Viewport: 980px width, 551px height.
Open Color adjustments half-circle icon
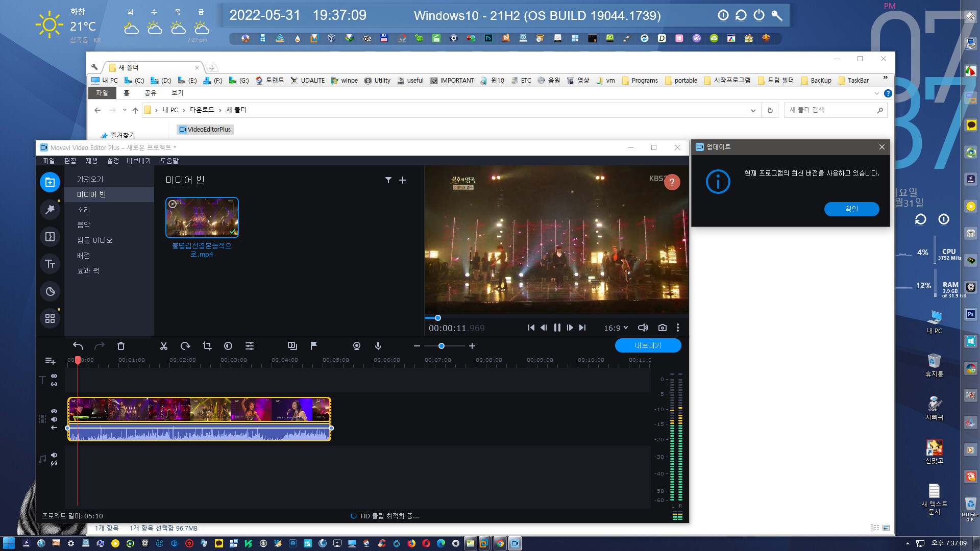coord(228,346)
